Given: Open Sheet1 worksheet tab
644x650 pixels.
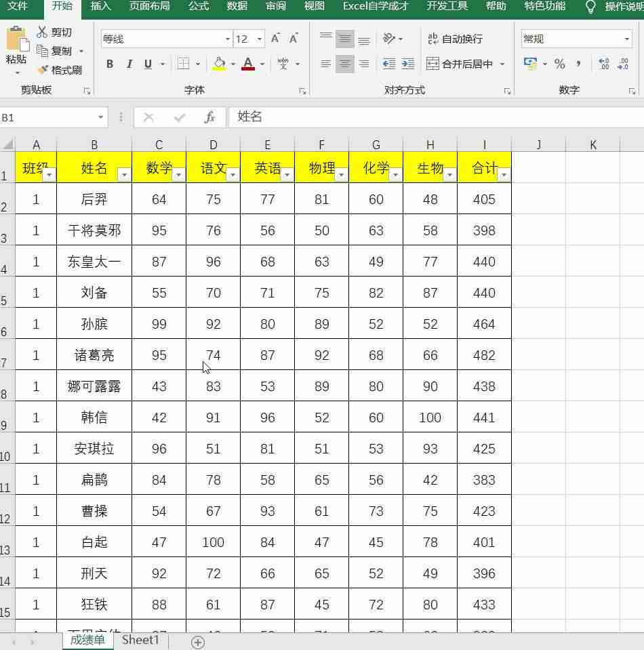Looking at the screenshot, I should (140, 640).
